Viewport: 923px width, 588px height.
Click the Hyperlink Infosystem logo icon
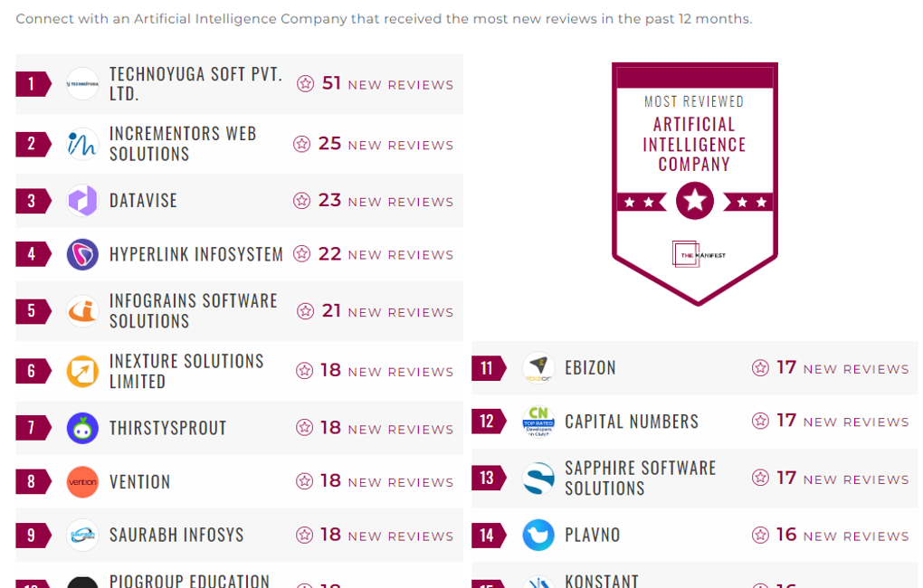[82, 254]
